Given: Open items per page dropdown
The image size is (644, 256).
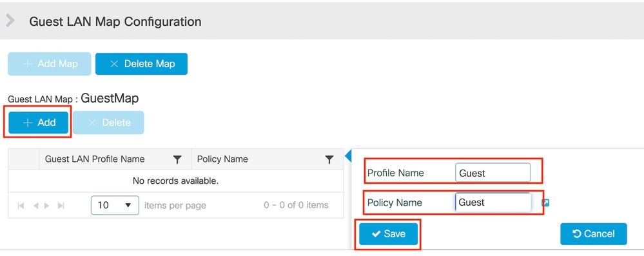Looking at the screenshot, I should pos(115,205).
